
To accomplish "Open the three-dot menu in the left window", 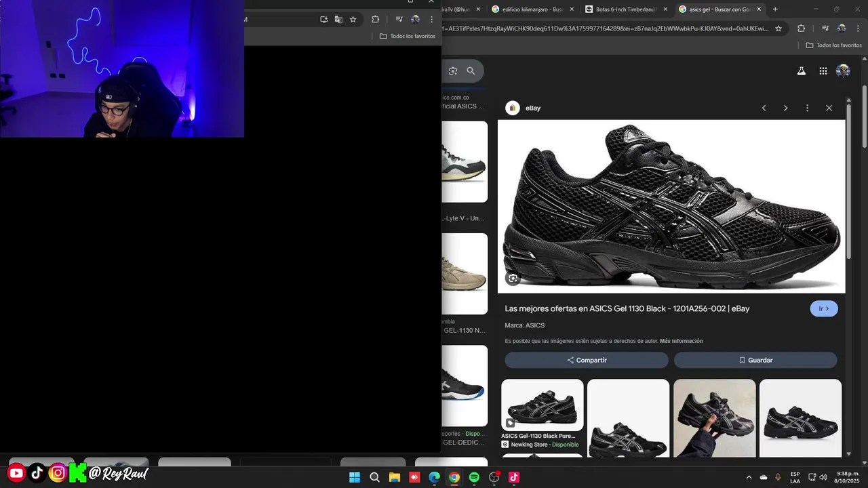I will [x=431, y=20].
